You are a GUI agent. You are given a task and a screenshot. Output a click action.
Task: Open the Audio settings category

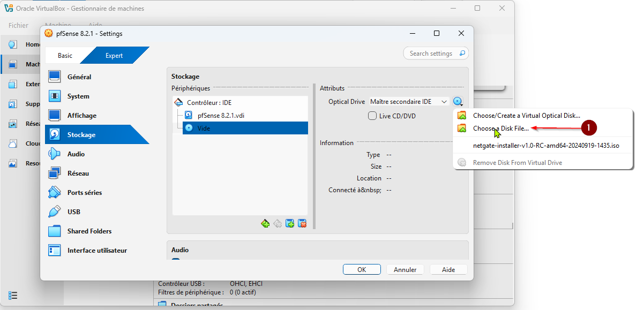[76, 154]
